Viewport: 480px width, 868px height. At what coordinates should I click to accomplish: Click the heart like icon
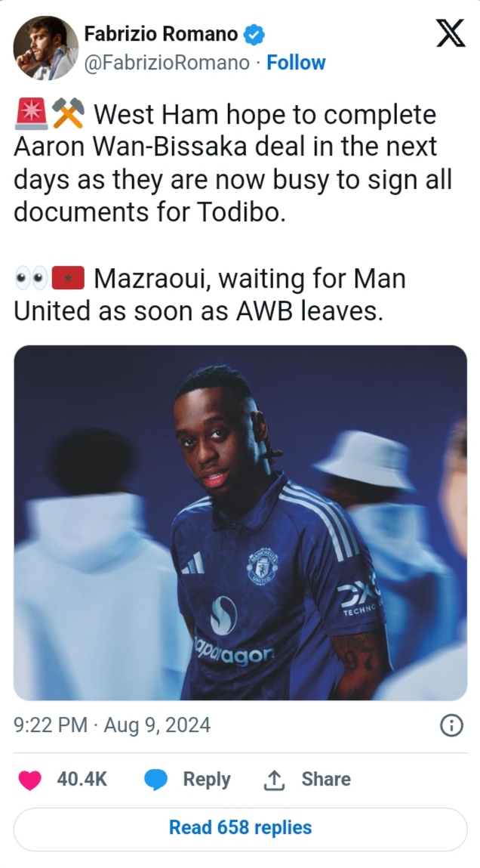point(30,780)
